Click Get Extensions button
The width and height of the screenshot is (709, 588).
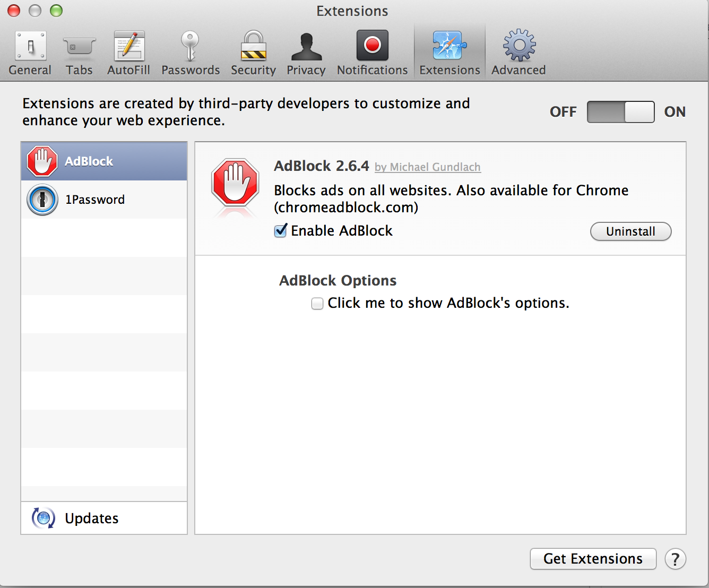pyautogui.click(x=593, y=559)
